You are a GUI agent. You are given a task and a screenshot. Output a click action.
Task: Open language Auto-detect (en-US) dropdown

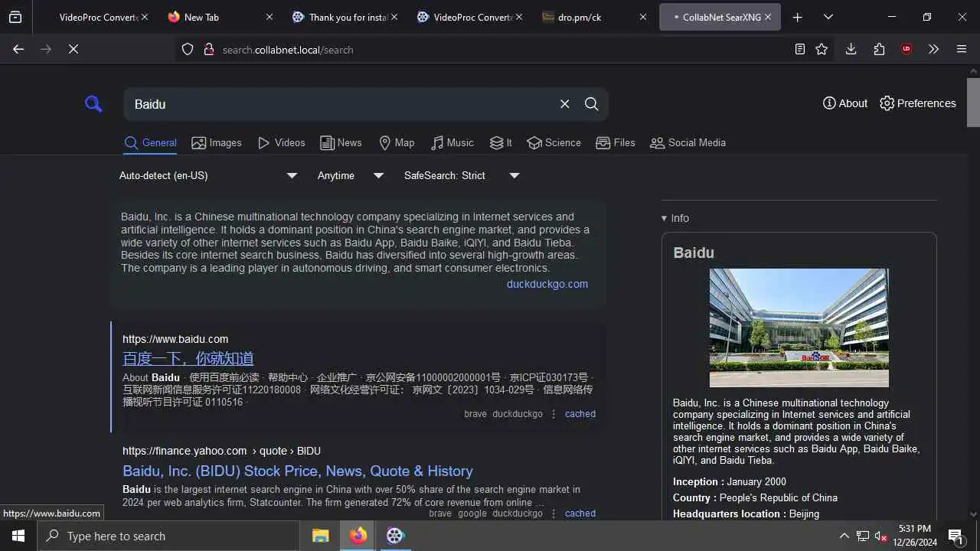click(x=207, y=175)
